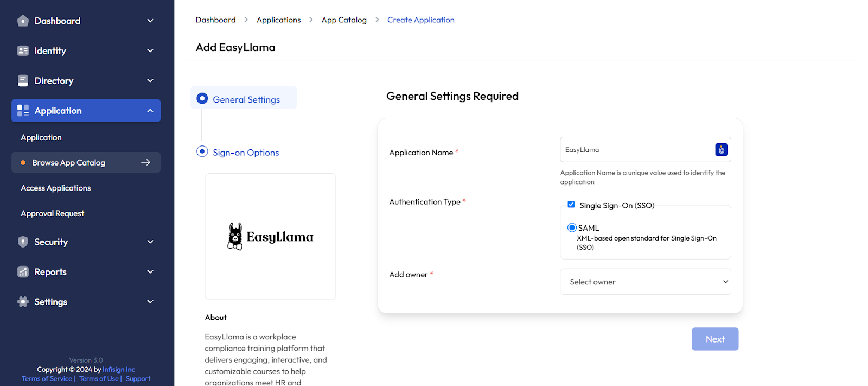Click the Next button
This screenshot has height=386, width=868.
point(715,339)
